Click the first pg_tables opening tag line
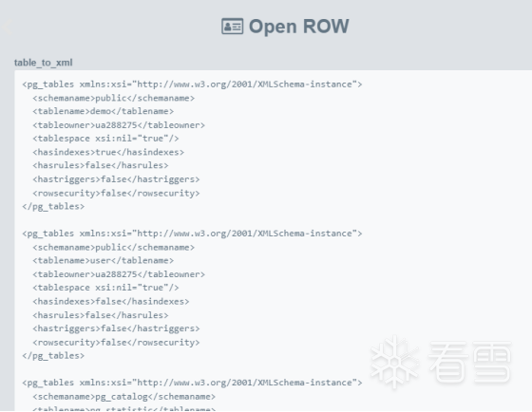Viewport: 532px width, 412px height. 192,84
